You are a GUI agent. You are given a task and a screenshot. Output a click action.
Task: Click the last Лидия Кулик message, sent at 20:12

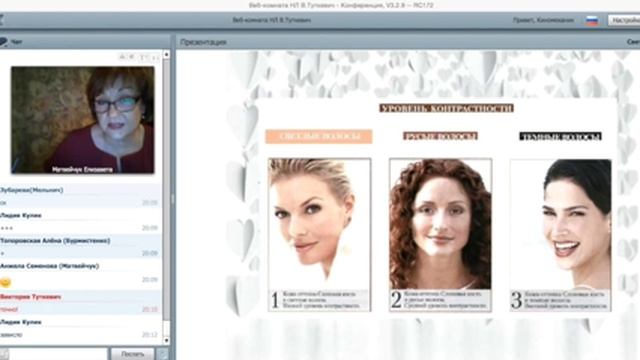click(x=11, y=335)
